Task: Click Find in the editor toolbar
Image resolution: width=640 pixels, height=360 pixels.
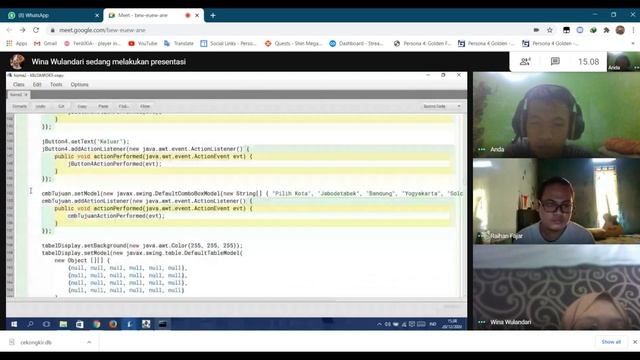Action: [124, 106]
